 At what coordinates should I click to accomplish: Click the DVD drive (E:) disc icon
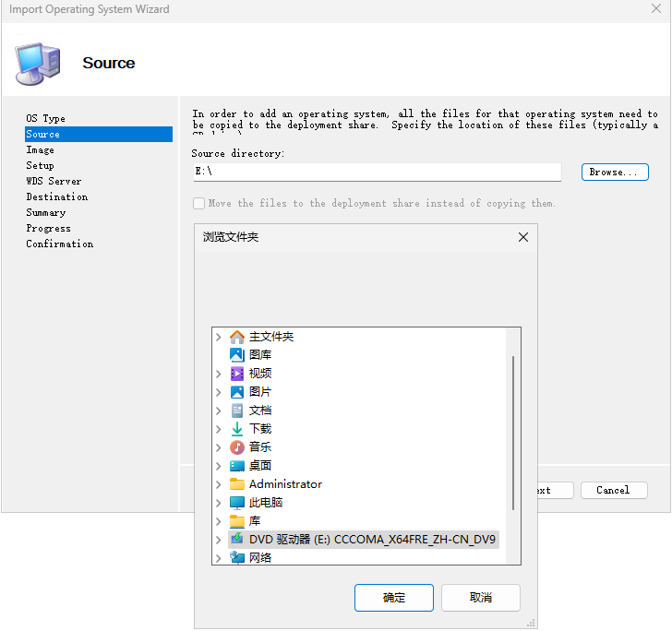click(237, 540)
